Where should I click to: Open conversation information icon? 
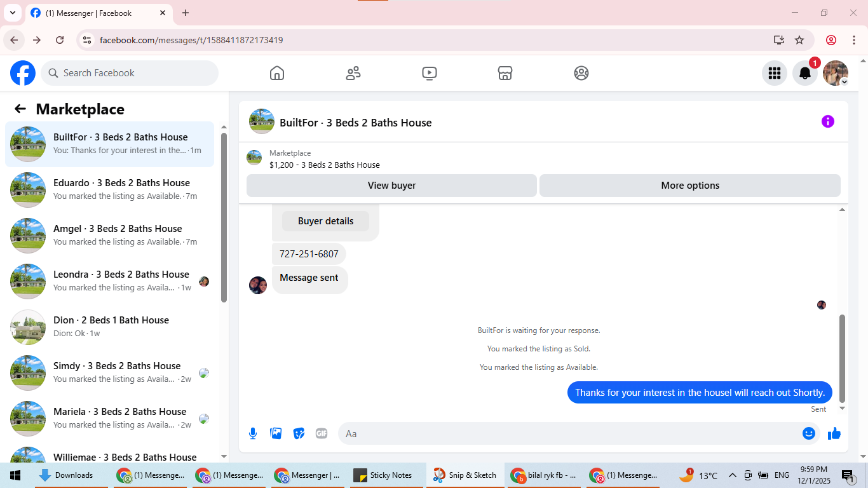(x=828, y=121)
